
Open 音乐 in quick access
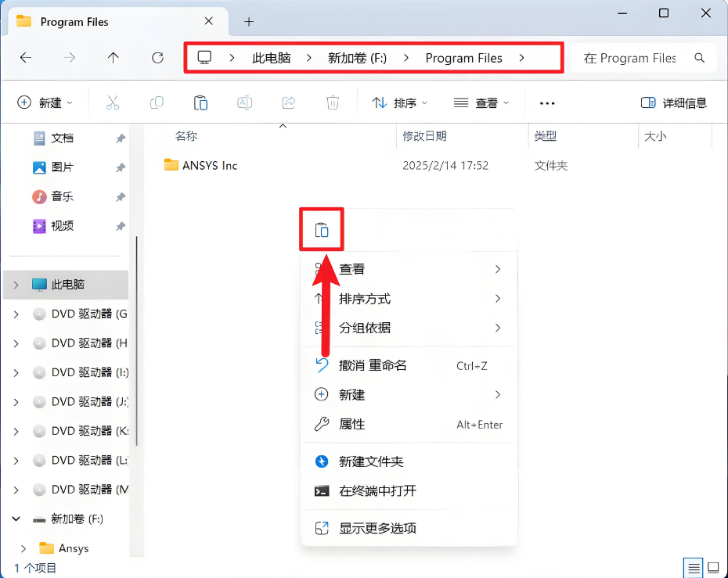pyautogui.click(x=62, y=196)
